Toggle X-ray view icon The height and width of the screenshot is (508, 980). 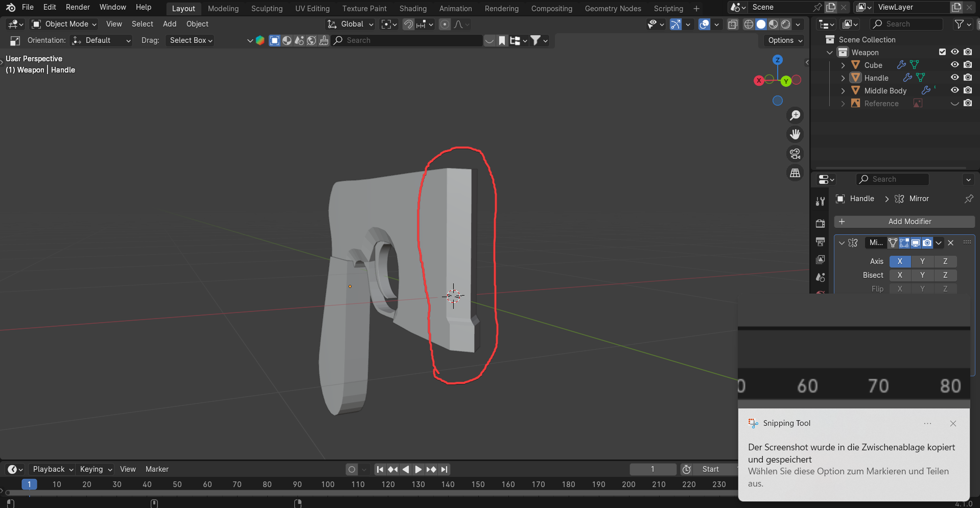[733, 25]
